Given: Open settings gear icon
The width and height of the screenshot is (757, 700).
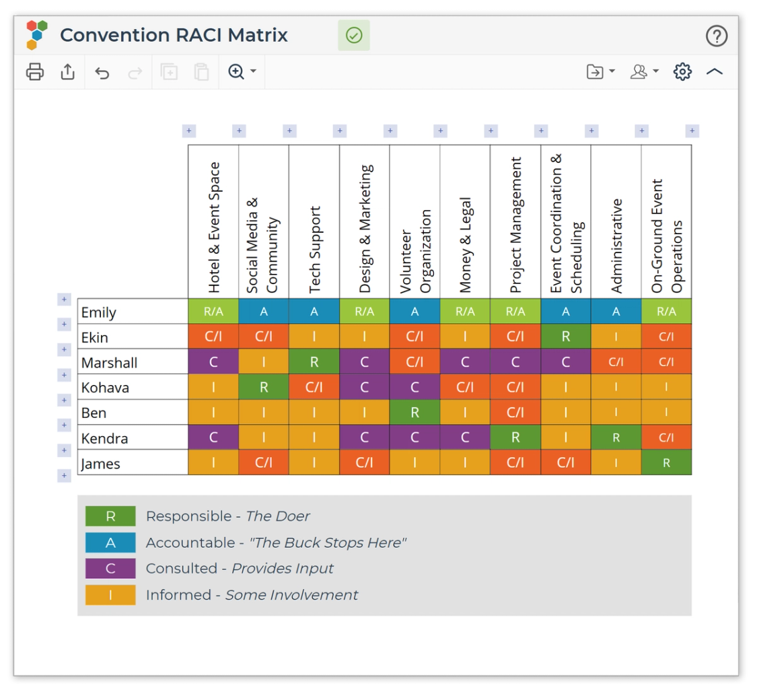Looking at the screenshot, I should coord(682,72).
